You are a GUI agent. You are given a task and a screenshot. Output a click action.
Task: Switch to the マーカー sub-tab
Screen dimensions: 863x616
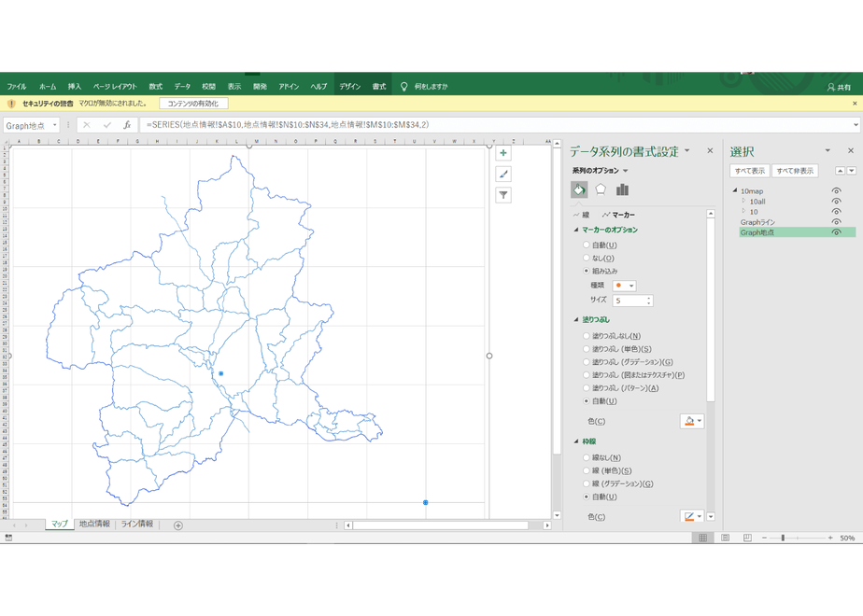pyautogui.click(x=618, y=215)
